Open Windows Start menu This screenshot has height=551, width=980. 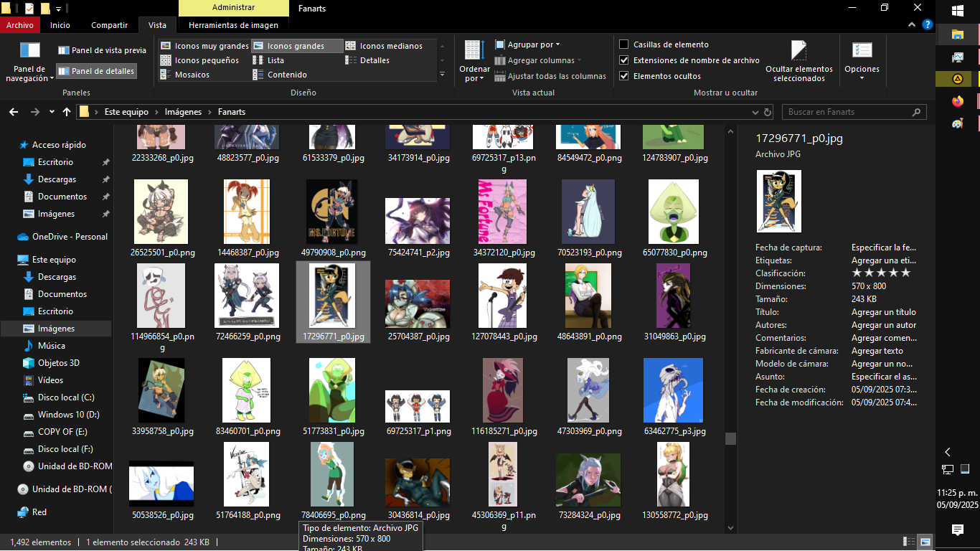[957, 11]
